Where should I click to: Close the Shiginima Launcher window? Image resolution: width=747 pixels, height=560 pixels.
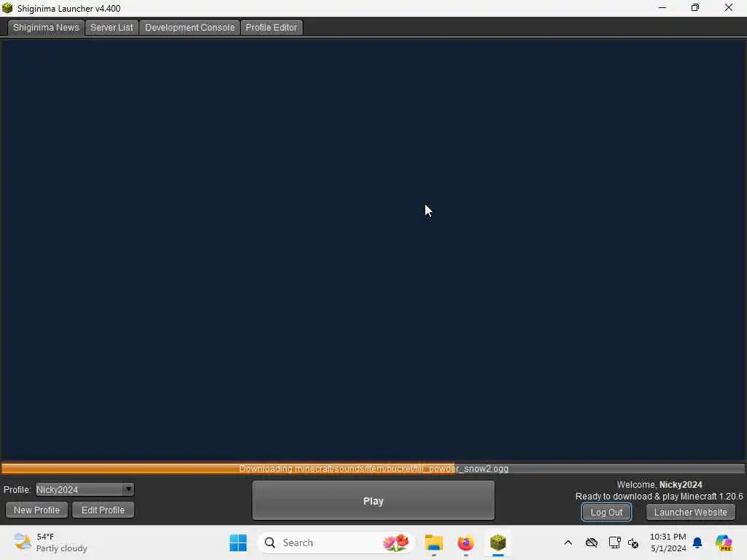point(729,8)
